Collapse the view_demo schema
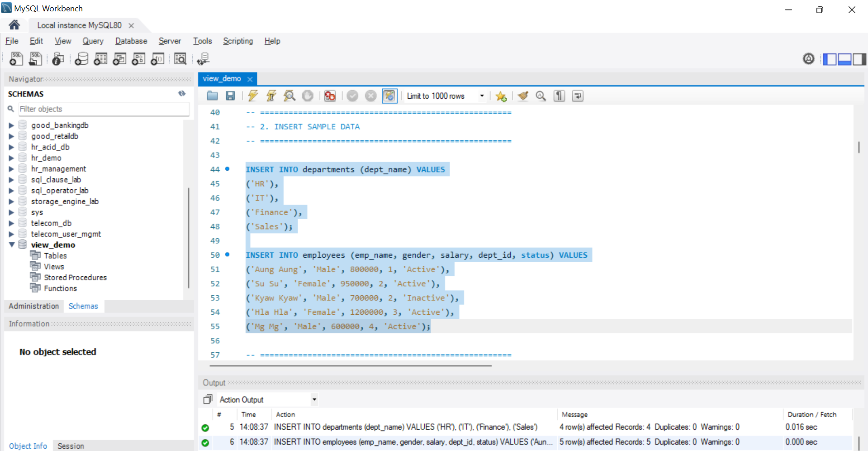 click(11, 245)
